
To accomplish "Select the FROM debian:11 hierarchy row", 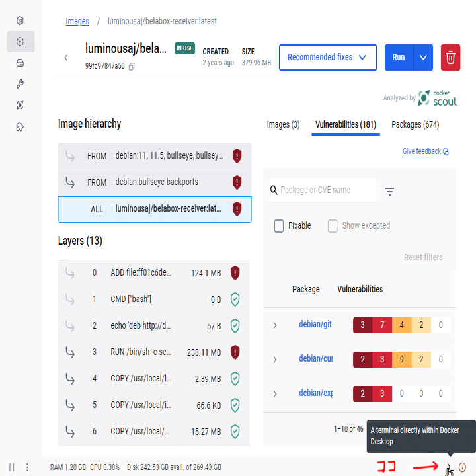I will coord(155,156).
